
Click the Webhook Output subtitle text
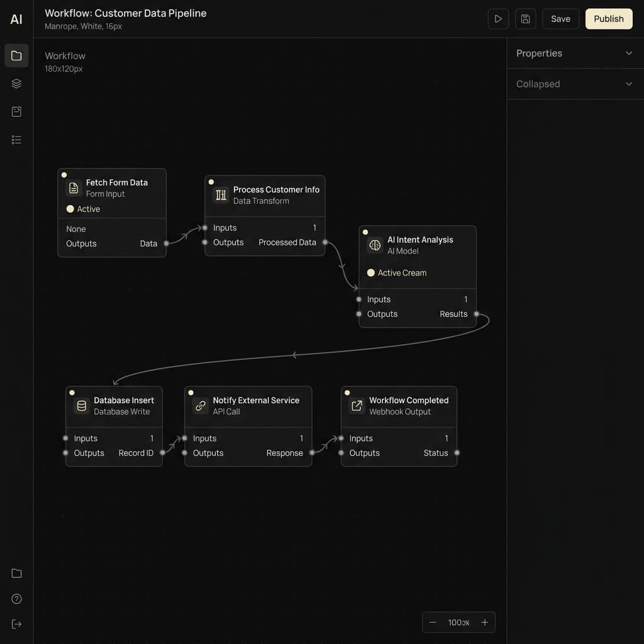tap(399, 411)
